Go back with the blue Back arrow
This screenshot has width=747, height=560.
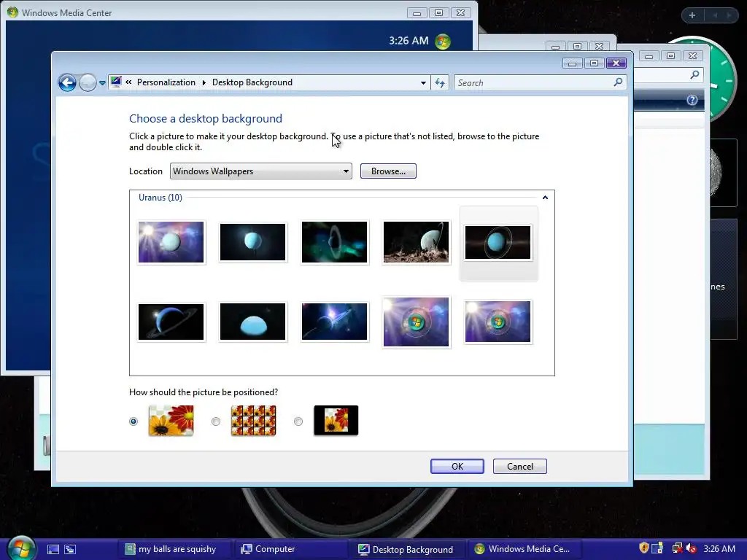[x=67, y=83]
